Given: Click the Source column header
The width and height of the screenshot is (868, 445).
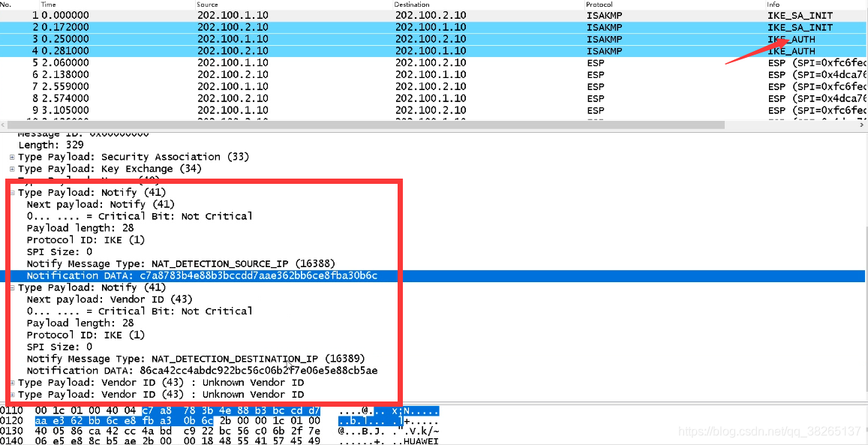Looking at the screenshot, I should (x=208, y=5).
